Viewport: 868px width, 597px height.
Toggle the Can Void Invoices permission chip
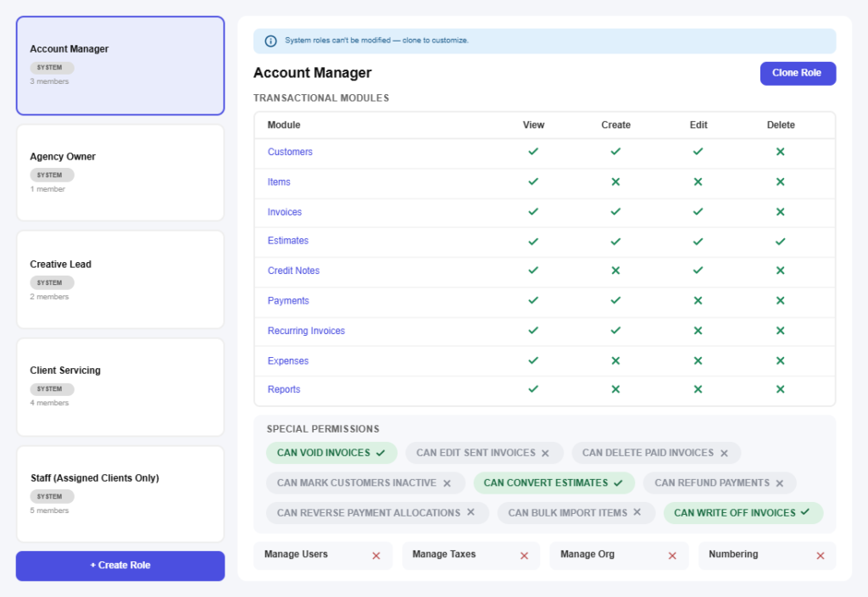tap(331, 453)
